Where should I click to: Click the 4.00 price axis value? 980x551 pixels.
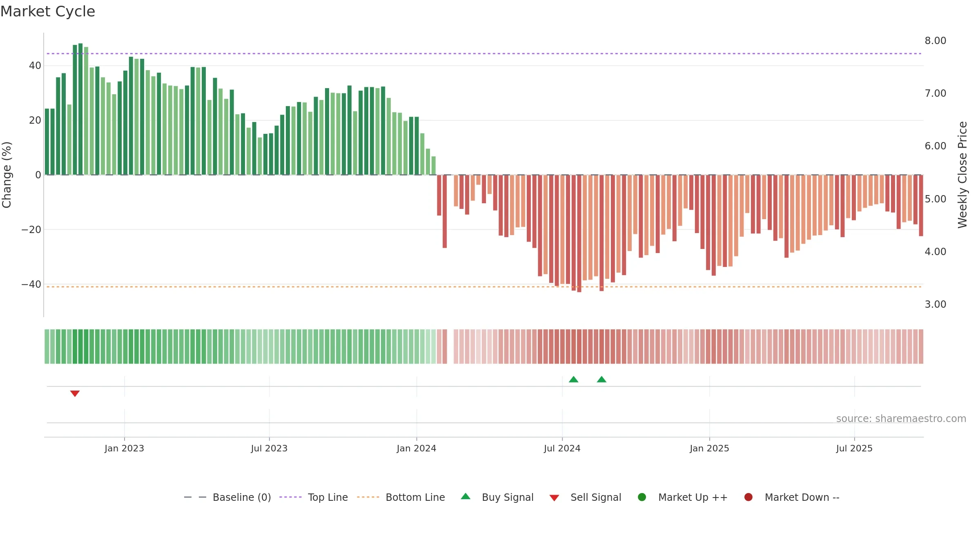click(x=935, y=252)
